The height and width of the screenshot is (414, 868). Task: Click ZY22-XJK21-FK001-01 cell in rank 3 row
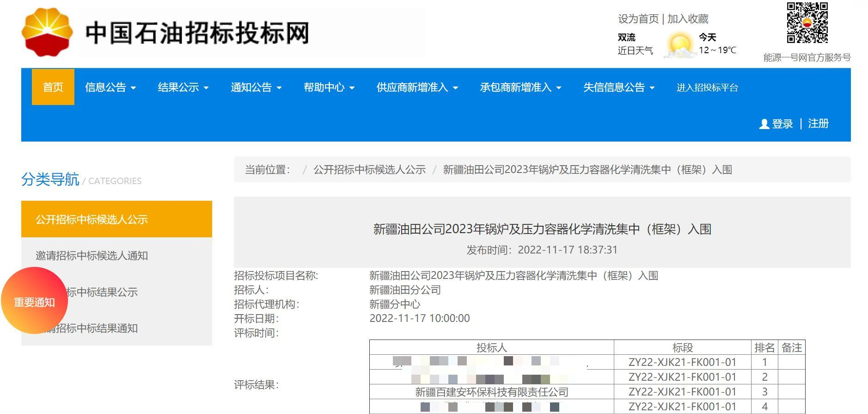[683, 392]
